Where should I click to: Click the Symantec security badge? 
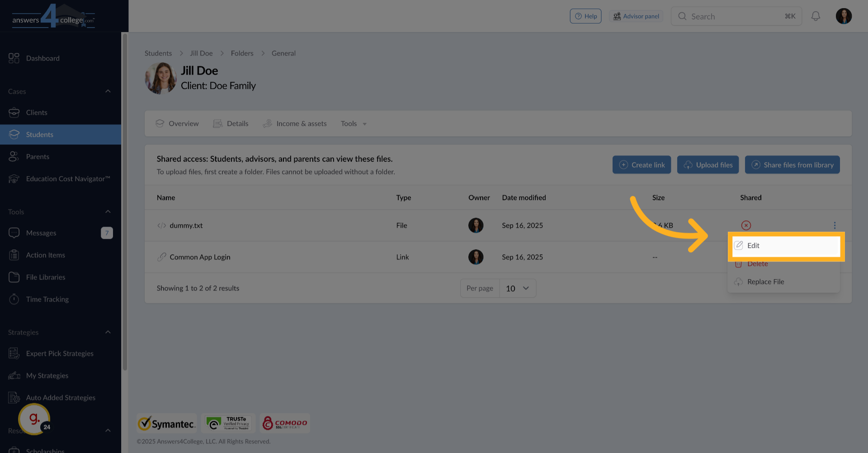[167, 423]
